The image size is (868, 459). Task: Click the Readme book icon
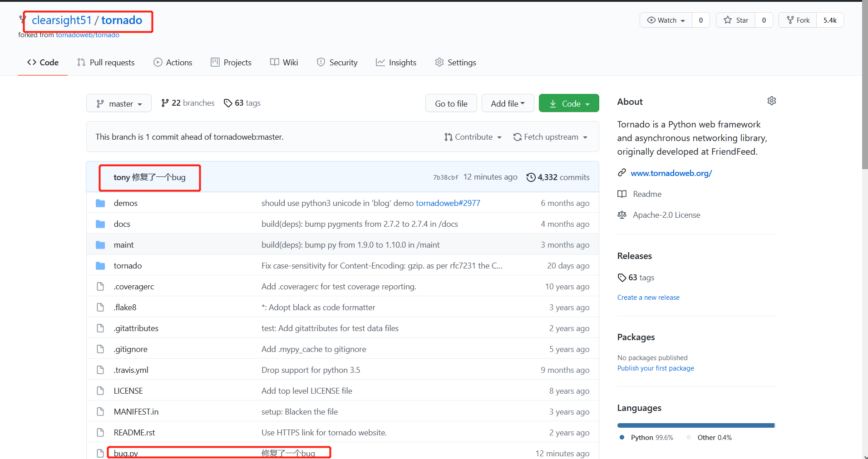pyautogui.click(x=622, y=194)
